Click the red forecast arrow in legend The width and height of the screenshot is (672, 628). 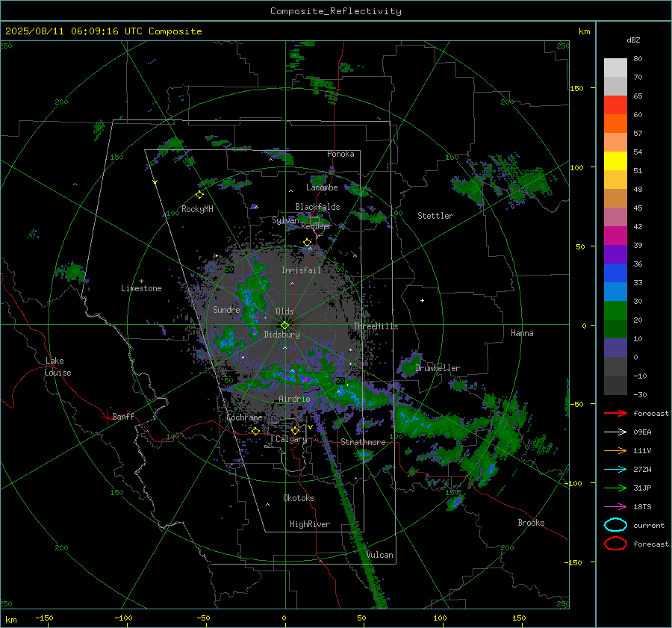[x=615, y=413]
